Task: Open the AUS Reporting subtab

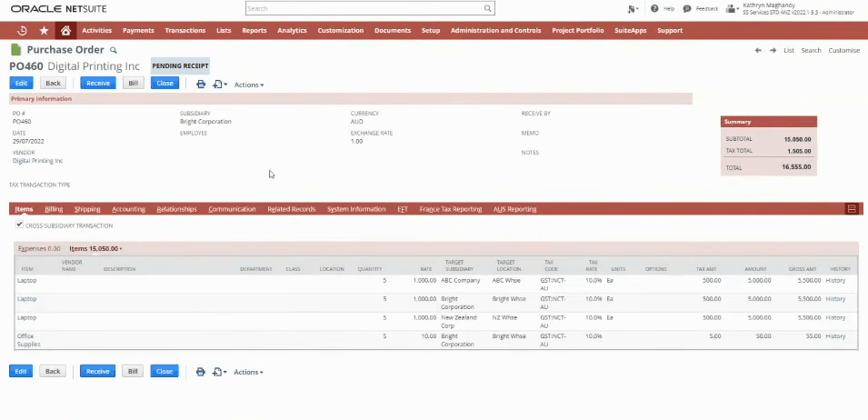Action: pos(514,209)
